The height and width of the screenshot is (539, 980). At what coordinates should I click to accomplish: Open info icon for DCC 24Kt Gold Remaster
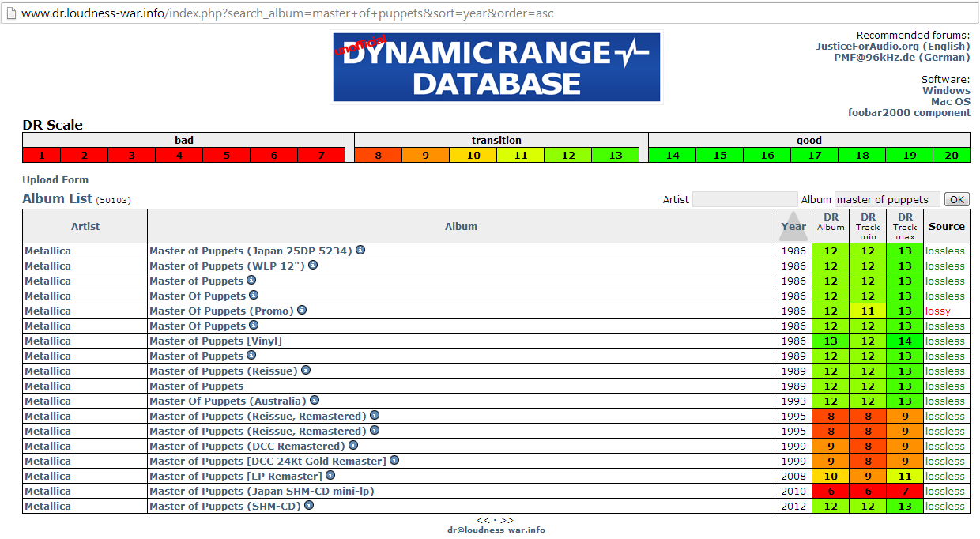pos(394,460)
